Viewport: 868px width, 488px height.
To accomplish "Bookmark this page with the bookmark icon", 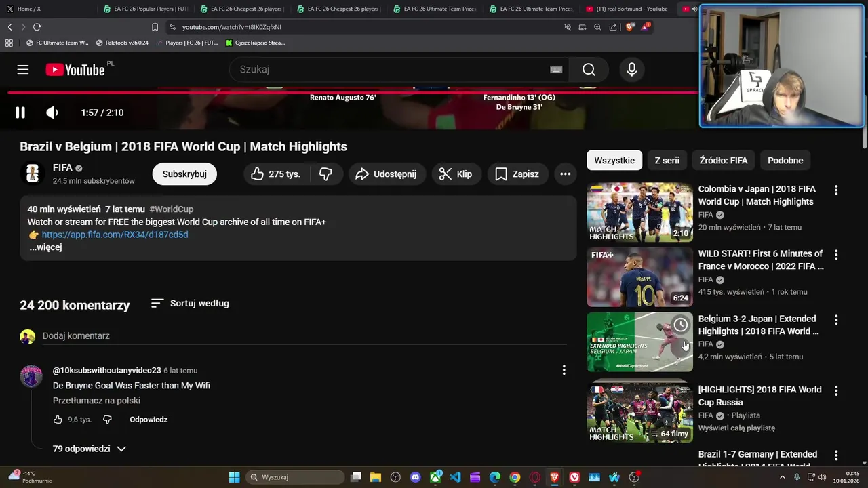I will pos(155,27).
